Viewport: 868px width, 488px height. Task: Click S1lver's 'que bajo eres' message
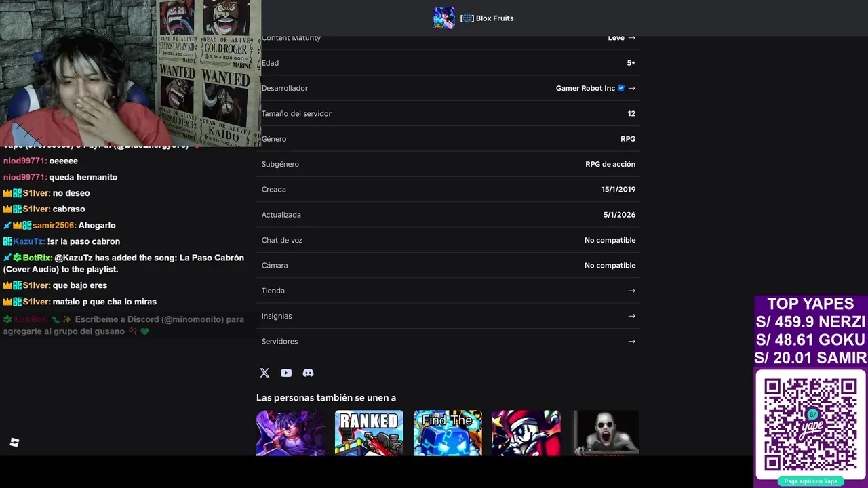[80, 285]
